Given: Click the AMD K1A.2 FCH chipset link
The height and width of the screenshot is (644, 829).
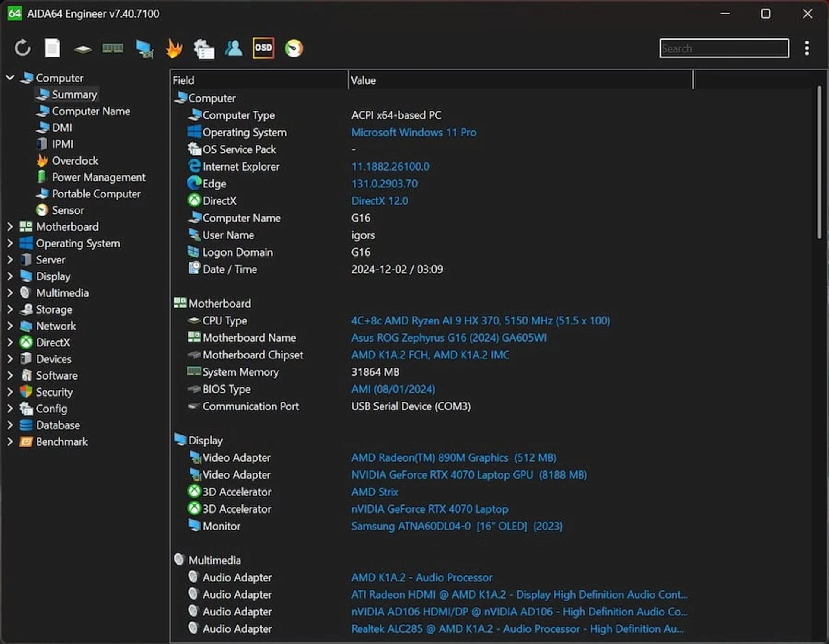Looking at the screenshot, I should (430, 355).
